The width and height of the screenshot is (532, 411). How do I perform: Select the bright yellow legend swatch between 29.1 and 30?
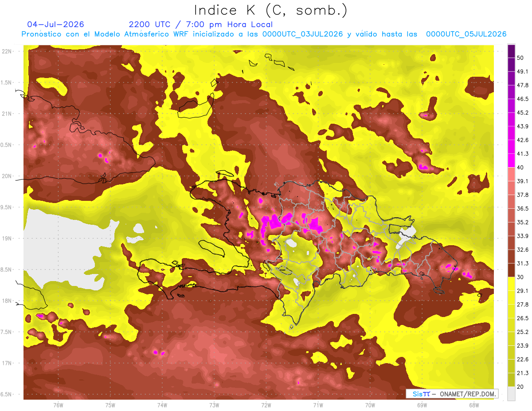[511, 284]
